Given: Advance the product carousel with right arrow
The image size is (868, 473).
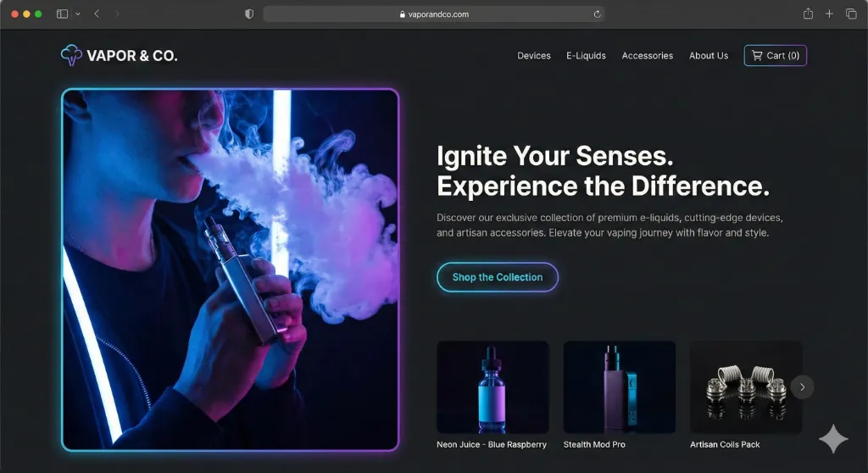Looking at the screenshot, I should 802,387.
